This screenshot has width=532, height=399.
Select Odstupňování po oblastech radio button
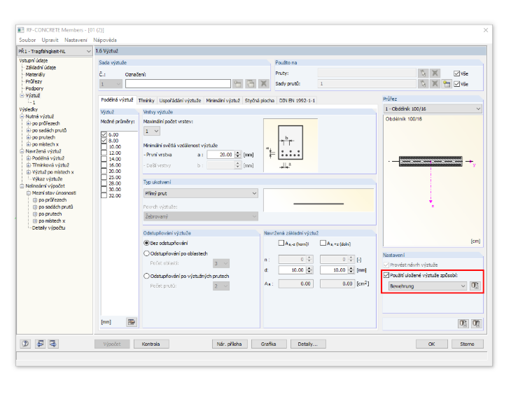(146, 253)
